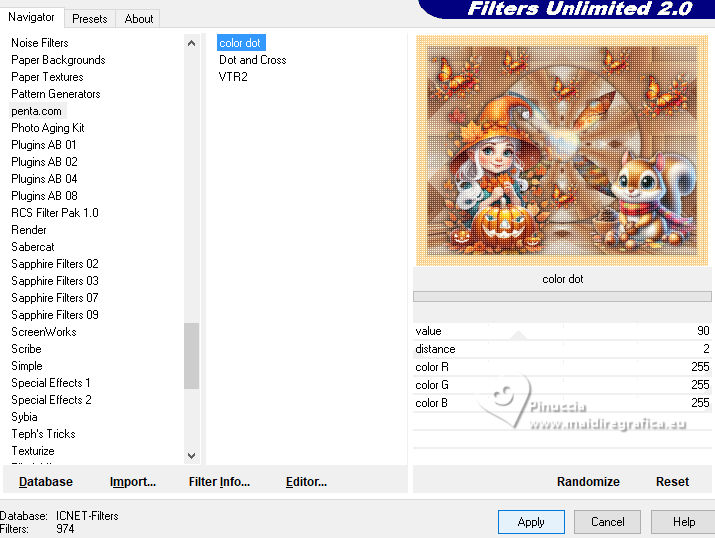Select the Sapphire Filters 09 category

coord(55,315)
